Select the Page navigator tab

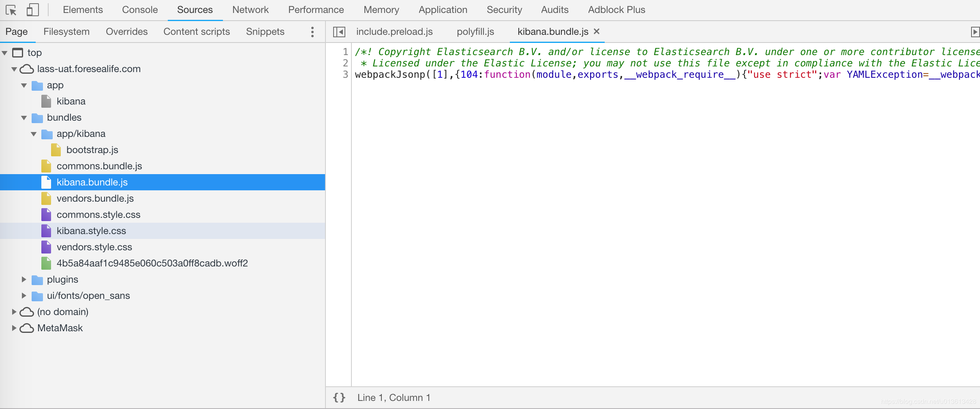point(17,32)
